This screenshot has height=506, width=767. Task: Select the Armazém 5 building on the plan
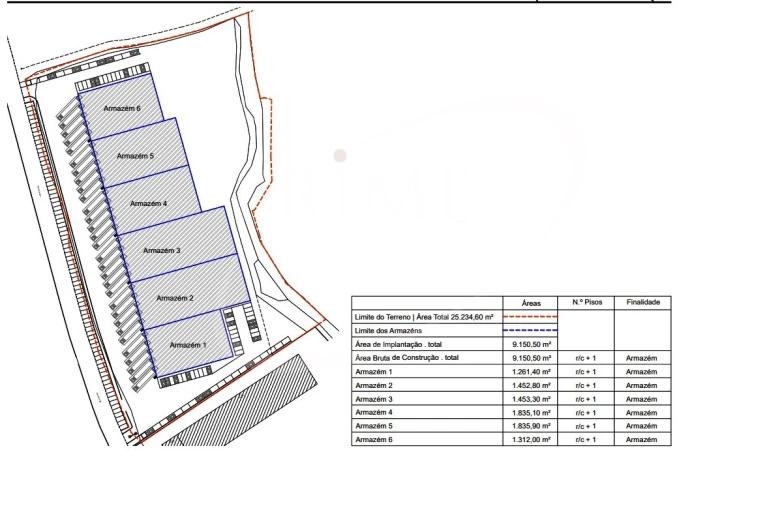coord(135,156)
